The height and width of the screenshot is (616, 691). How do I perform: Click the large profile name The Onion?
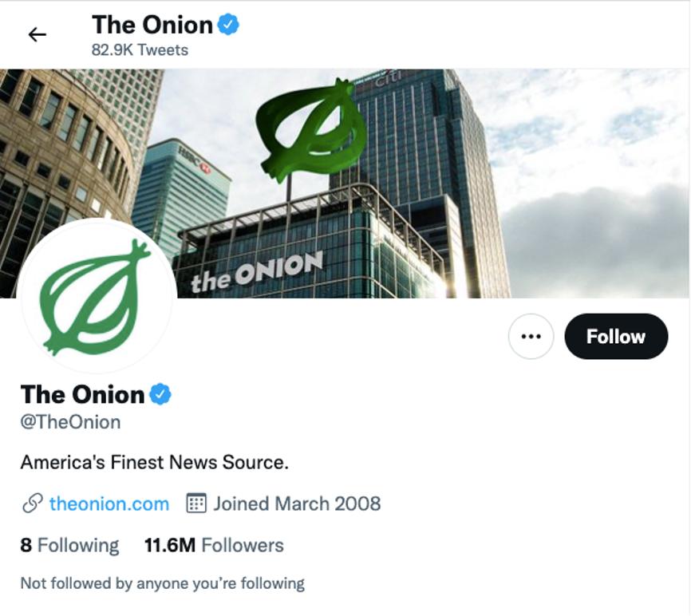click(x=82, y=394)
